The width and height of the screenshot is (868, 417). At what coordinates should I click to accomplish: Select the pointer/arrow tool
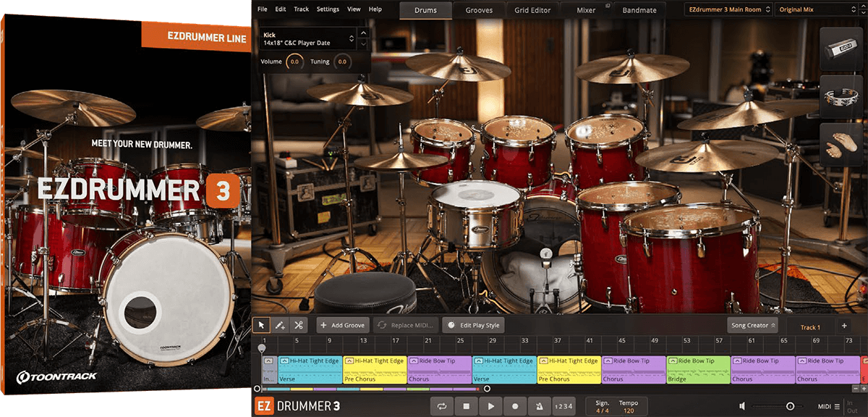click(262, 324)
